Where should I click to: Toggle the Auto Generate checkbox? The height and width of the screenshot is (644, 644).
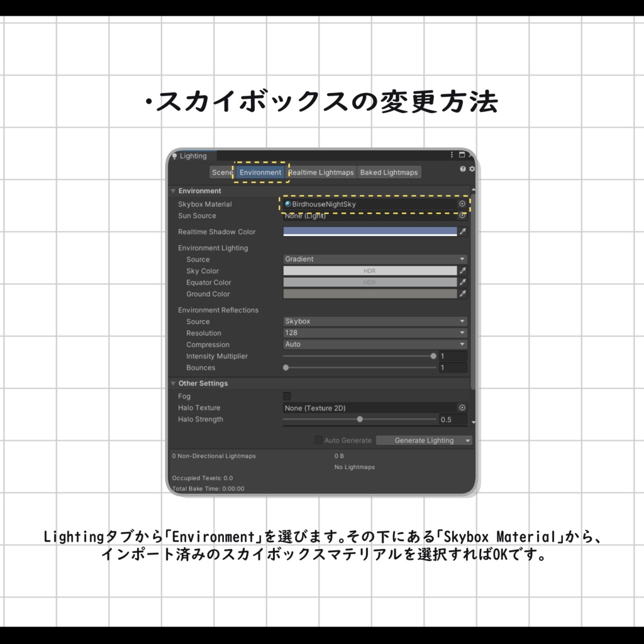click(318, 440)
